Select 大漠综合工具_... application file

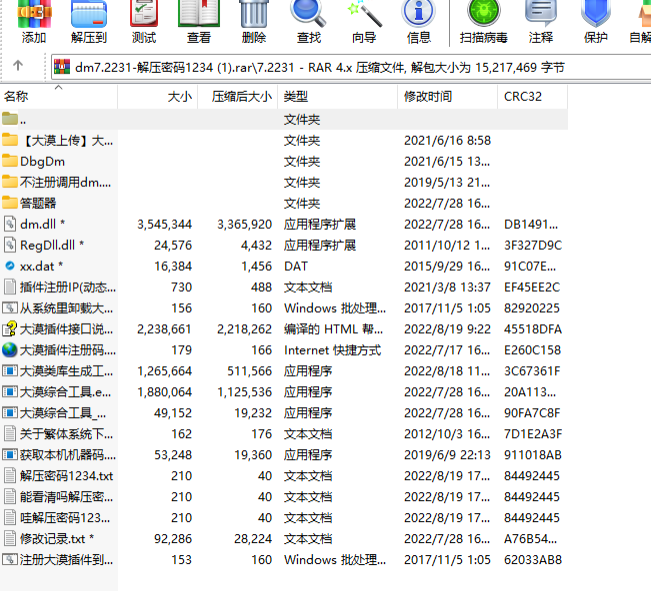point(54,412)
